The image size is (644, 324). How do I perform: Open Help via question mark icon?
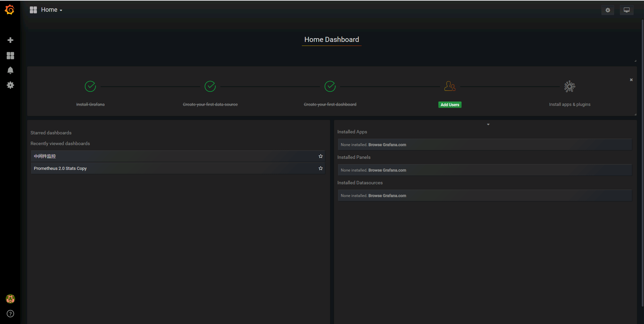pos(10,314)
